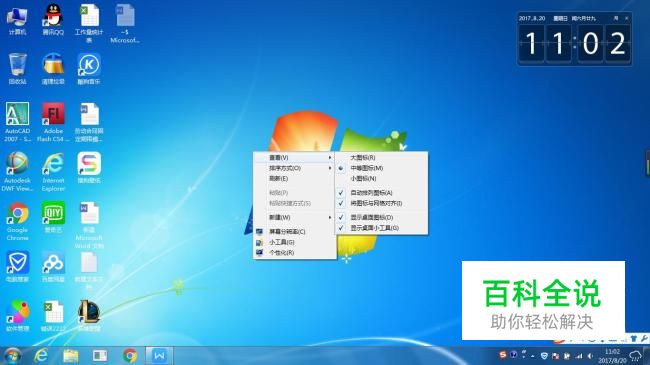The height and width of the screenshot is (365, 650).
Task: Launch the PC Manager blue shield desktop icon
Action: 17,267
